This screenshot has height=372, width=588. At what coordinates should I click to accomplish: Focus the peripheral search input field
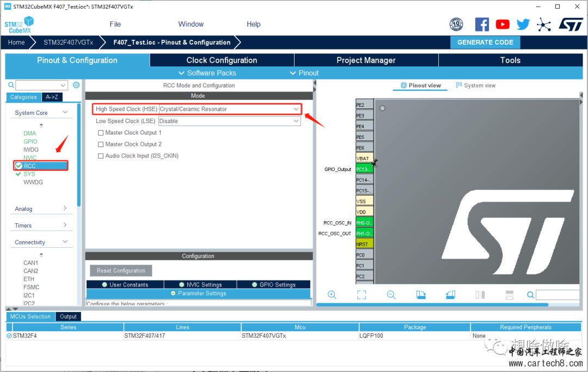38,85
